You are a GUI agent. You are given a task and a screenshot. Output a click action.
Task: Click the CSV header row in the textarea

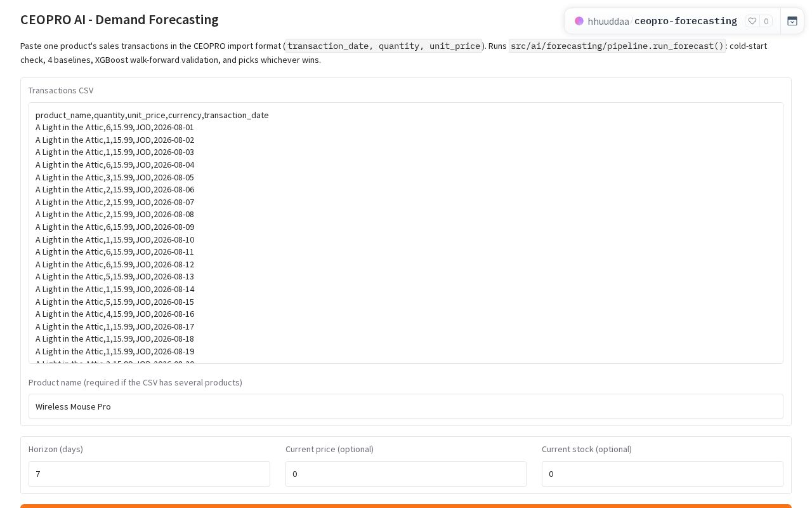pyautogui.click(x=152, y=115)
